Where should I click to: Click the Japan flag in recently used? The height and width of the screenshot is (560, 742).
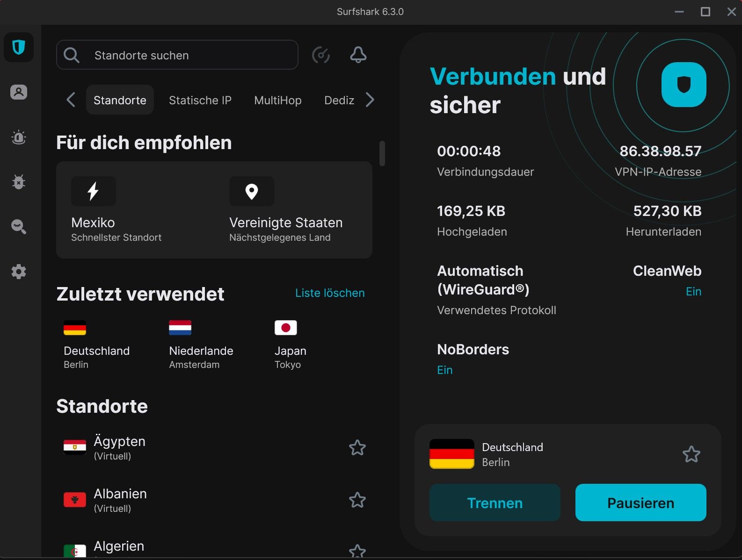click(286, 328)
